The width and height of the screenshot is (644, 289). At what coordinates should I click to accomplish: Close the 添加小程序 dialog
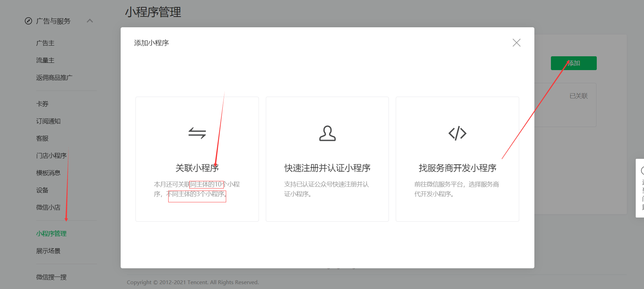coord(516,43)
